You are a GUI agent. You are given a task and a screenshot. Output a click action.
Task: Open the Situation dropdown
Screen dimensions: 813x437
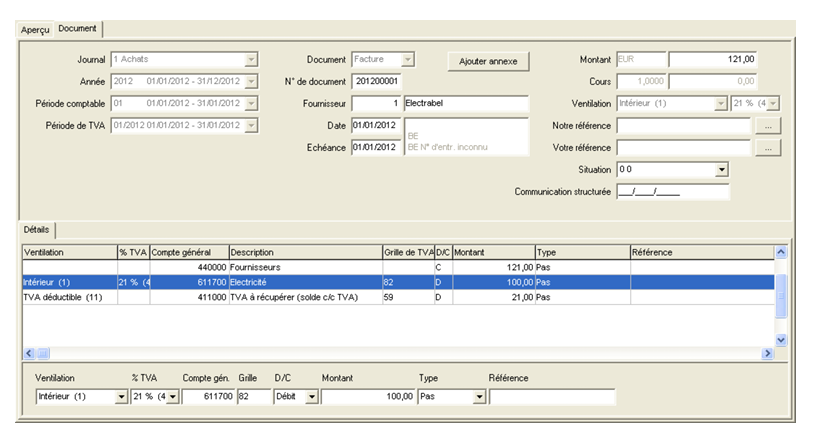[721, 170]
